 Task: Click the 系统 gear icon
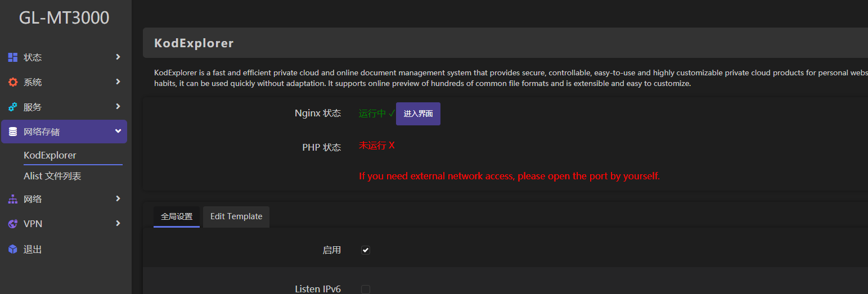12,82
